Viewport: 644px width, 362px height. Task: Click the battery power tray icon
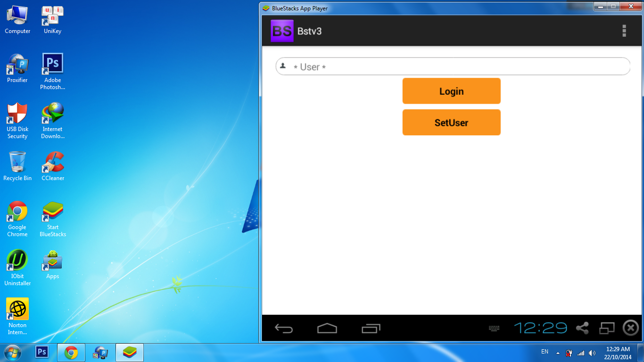click(570, 353)
